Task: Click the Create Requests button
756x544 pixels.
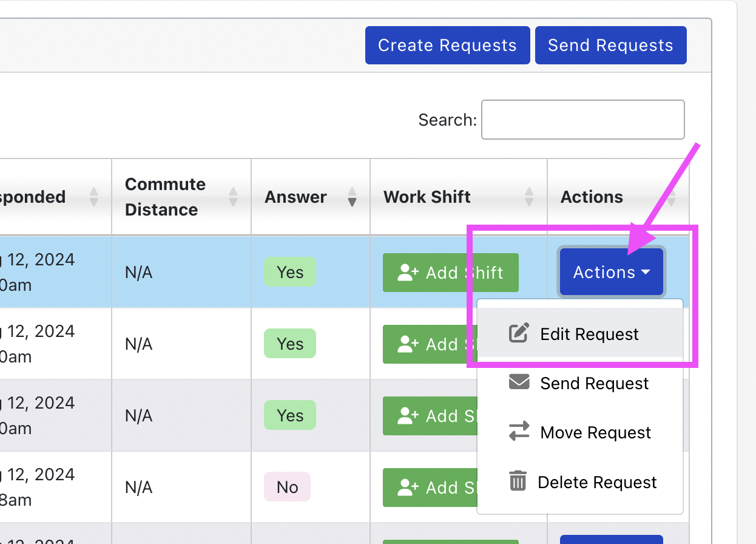Action: click(447, 45)
